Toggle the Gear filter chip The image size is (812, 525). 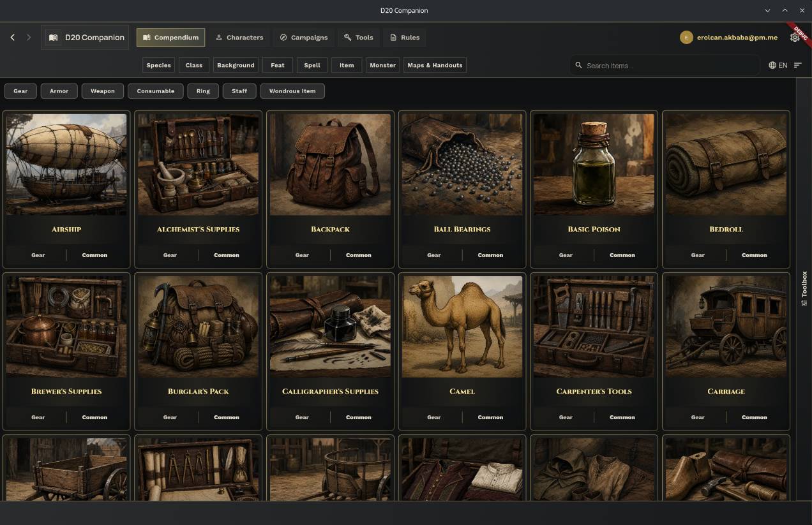point(20,91)
